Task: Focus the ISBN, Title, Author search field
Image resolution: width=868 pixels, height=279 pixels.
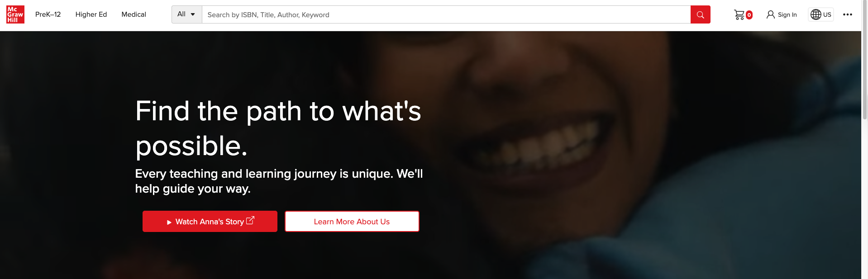Action: pyautogui.click(x=446, y=14)
